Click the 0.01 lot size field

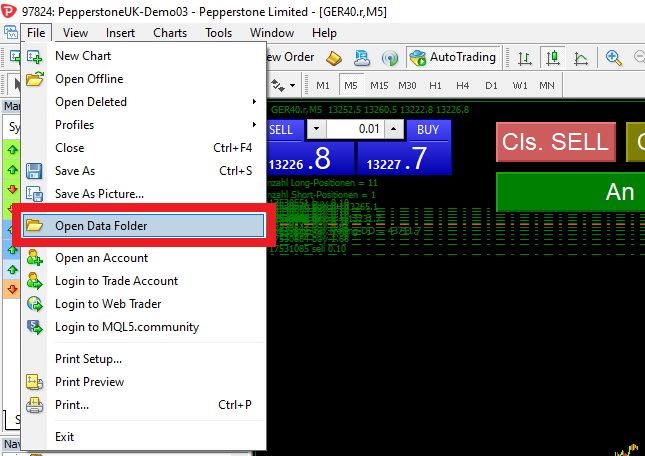click(x=355, y=129)
